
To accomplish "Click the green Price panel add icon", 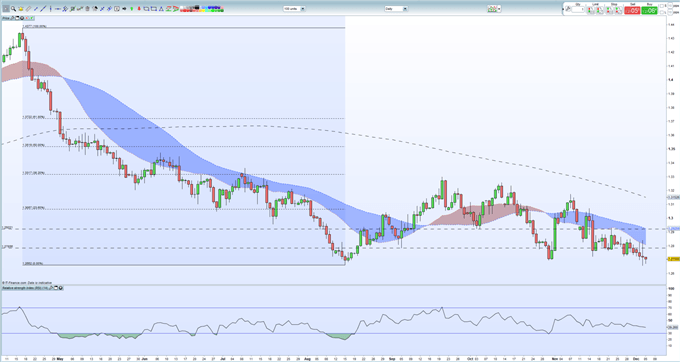I will [x=32, y=18].
